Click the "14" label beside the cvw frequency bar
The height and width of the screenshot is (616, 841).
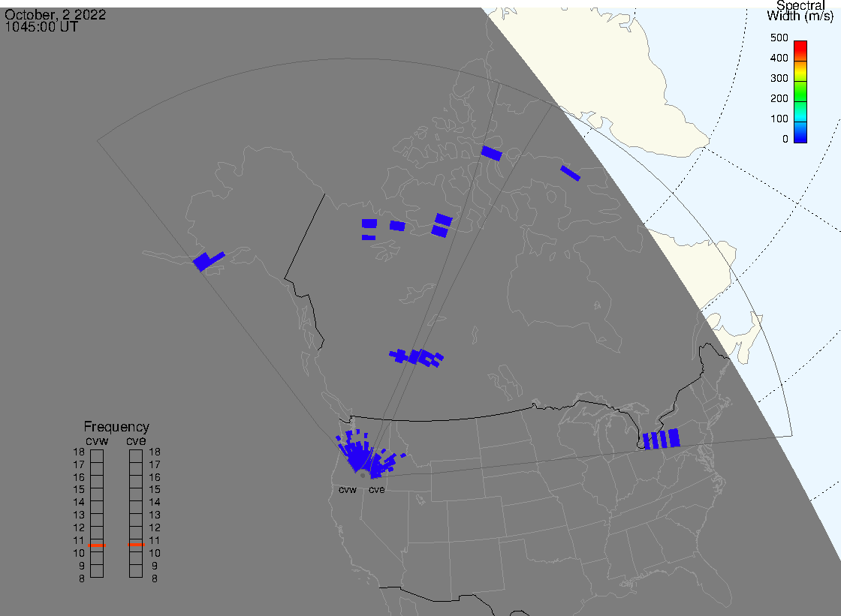[79, 503]
